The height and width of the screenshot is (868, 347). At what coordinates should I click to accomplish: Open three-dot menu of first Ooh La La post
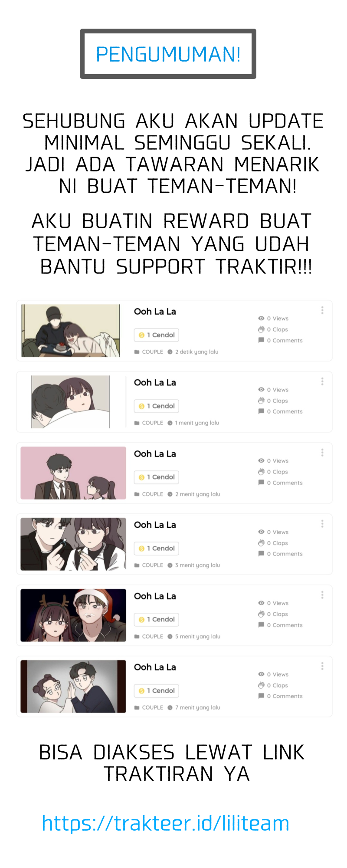click(x=322, y=310)
